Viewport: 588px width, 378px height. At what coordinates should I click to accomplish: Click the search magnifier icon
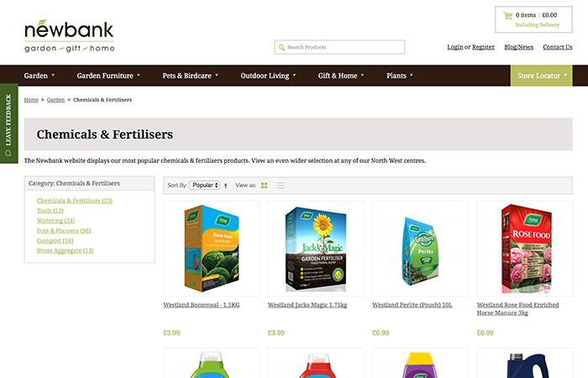[281, 47]
